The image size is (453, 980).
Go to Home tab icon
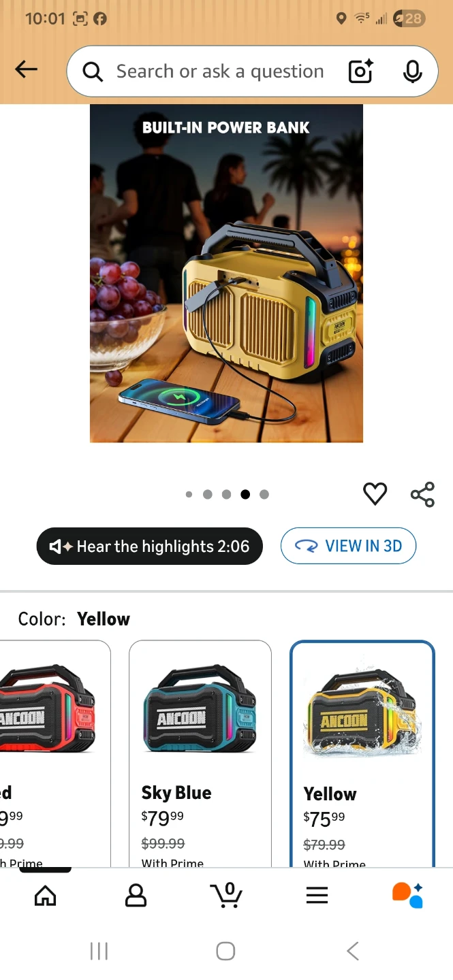click(46, 895)
